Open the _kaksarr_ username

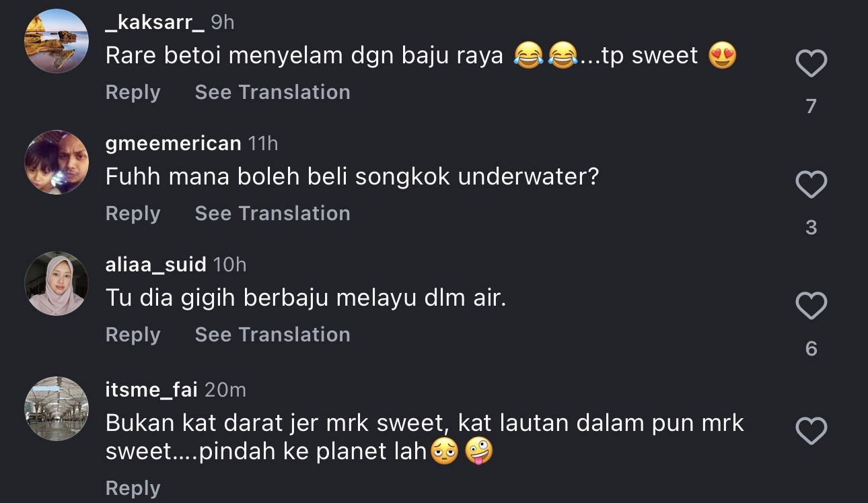coord(155,22)
